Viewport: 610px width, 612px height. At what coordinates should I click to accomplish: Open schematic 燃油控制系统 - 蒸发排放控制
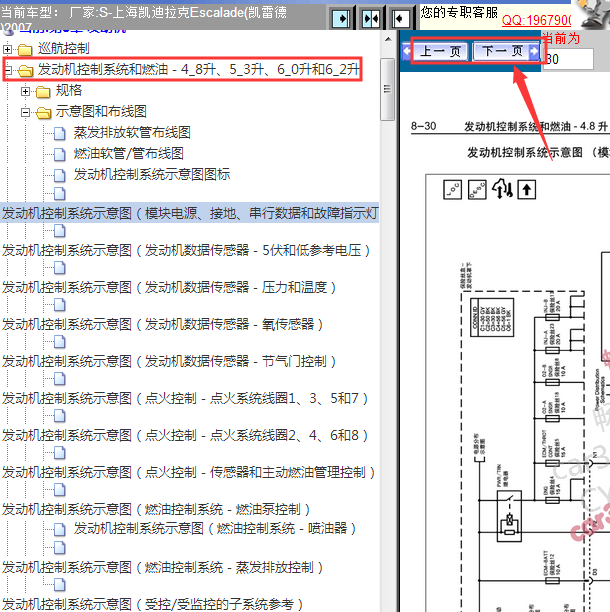pos(162,567)
